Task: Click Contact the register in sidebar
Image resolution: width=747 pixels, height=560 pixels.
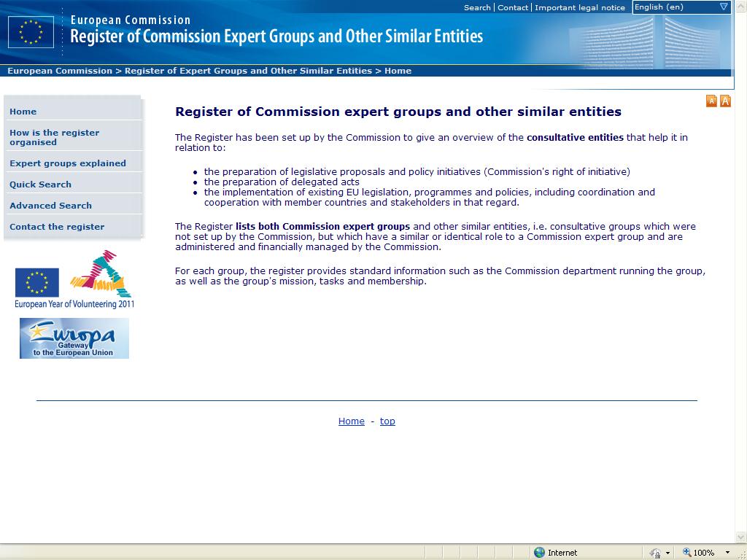Action: [56, 227]
